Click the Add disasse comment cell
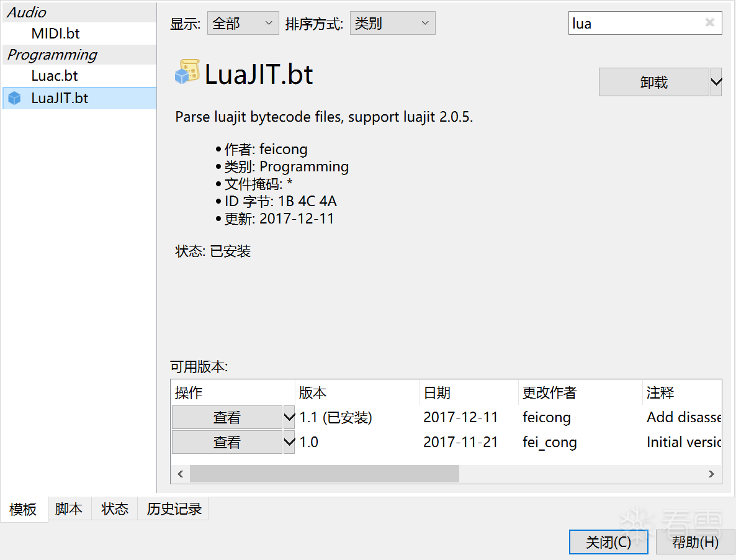This screenshot has height=560, width=736. 684,417
